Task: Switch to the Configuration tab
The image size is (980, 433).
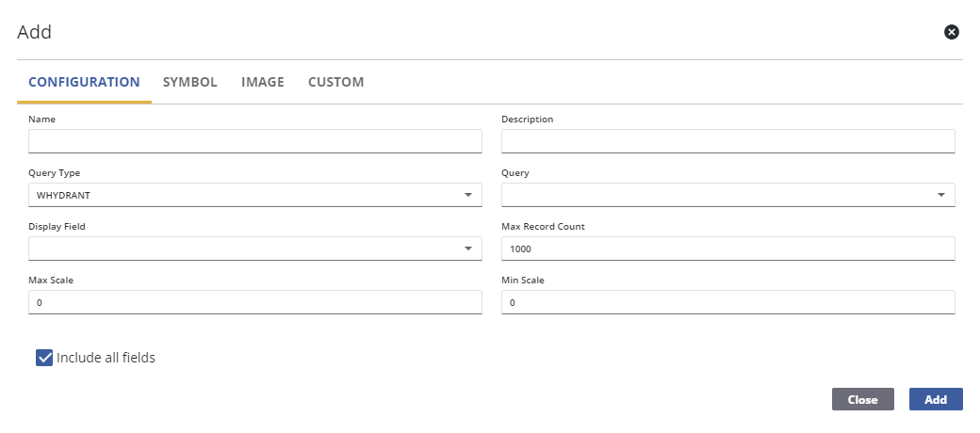Action: pyautogui.click(x=84, y=82)
